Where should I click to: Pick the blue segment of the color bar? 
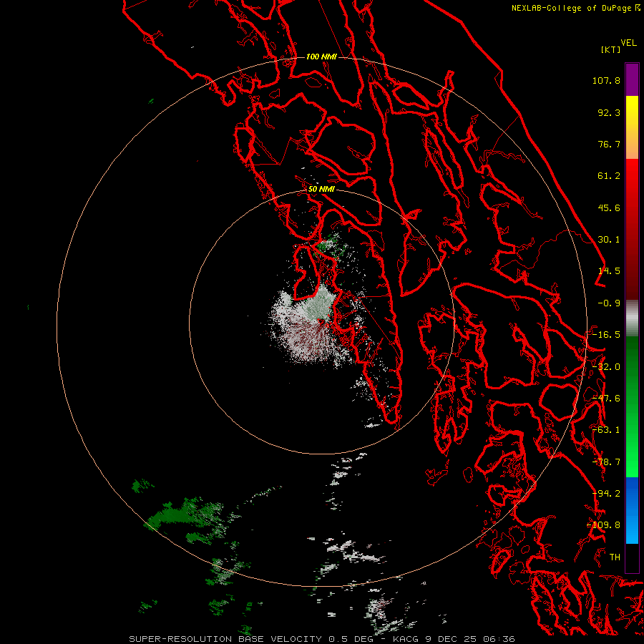pyautogui.click(x=632, y=510)
